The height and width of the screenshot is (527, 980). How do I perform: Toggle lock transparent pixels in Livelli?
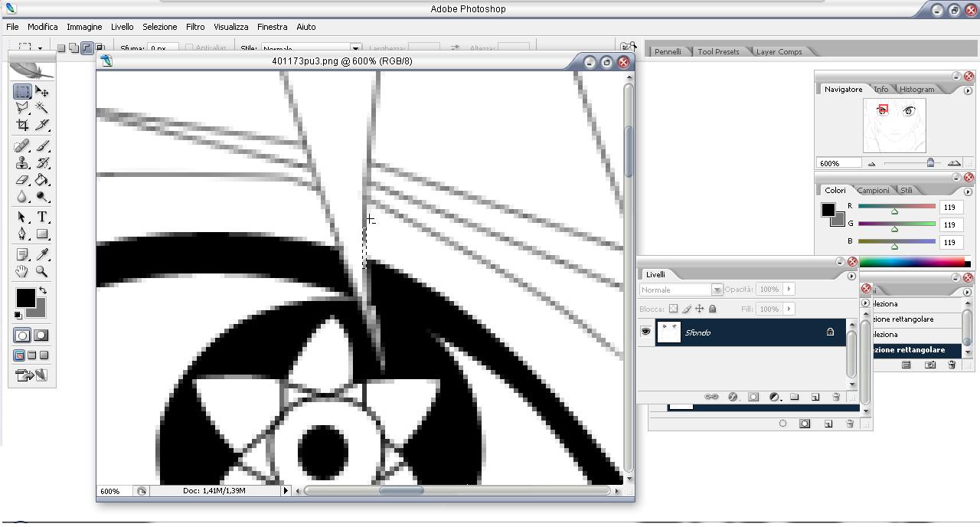pyautogui.click(x=673, y=309)
